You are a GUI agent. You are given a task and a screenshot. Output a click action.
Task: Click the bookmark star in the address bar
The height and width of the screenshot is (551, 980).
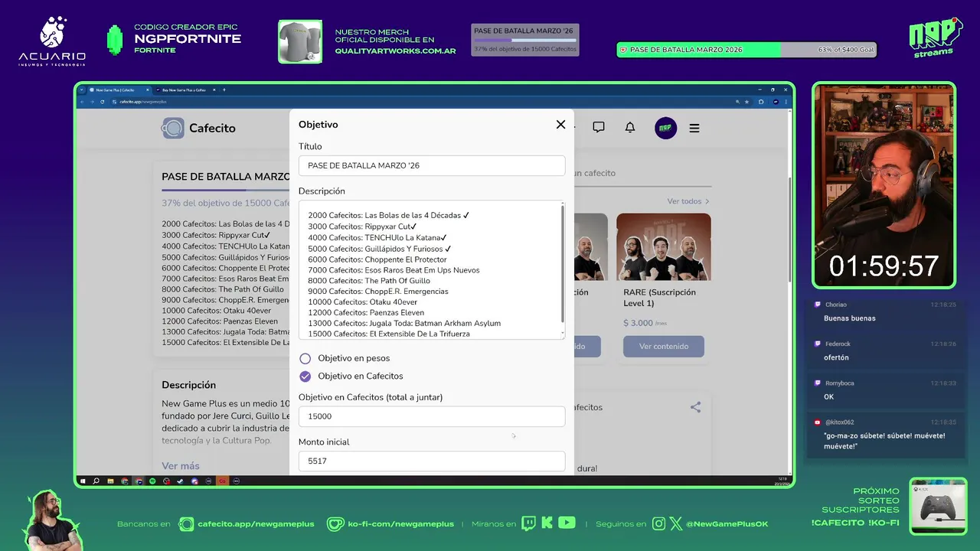[747, 102]
